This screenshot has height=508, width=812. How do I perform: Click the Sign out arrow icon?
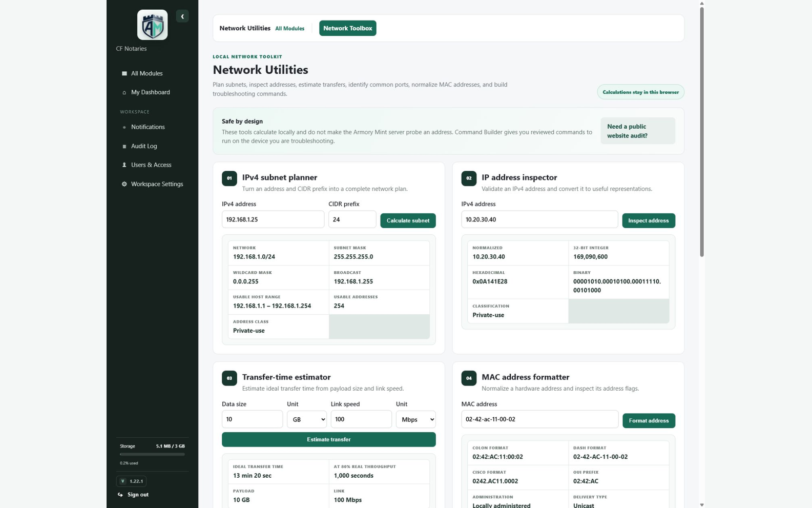[120, 495]
